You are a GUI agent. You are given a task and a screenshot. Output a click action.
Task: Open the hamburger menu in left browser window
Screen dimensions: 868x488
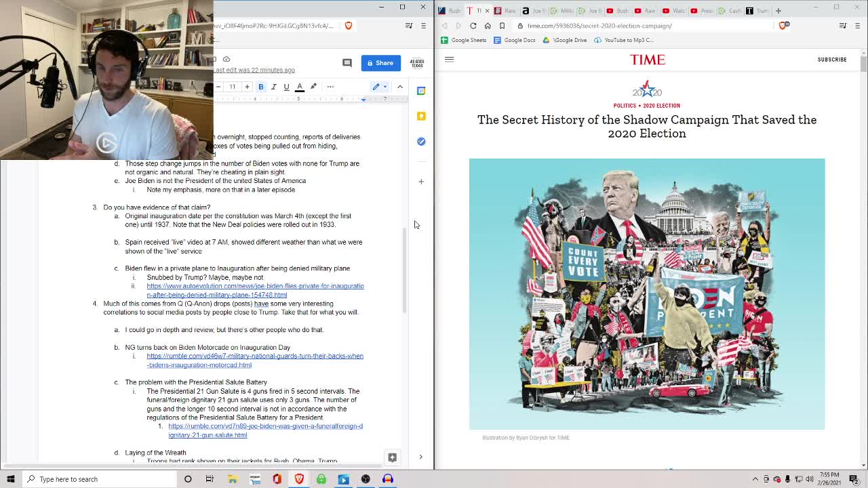[x=423, y=26]
